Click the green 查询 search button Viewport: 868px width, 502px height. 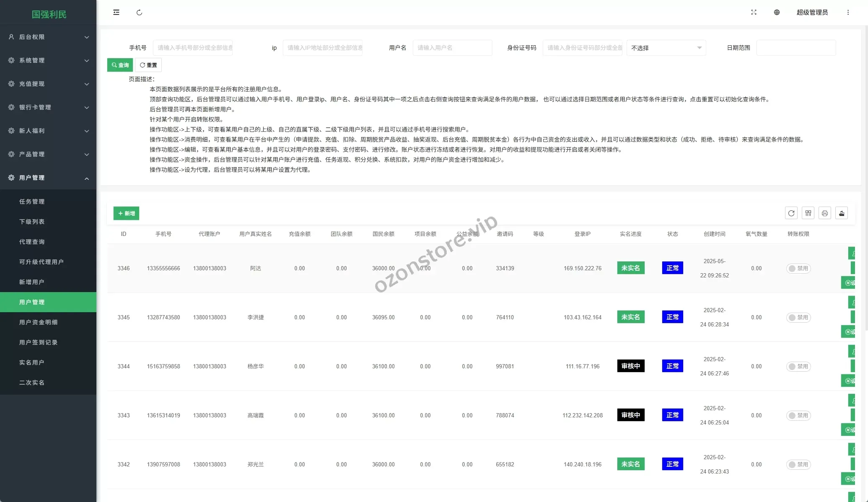120,65
